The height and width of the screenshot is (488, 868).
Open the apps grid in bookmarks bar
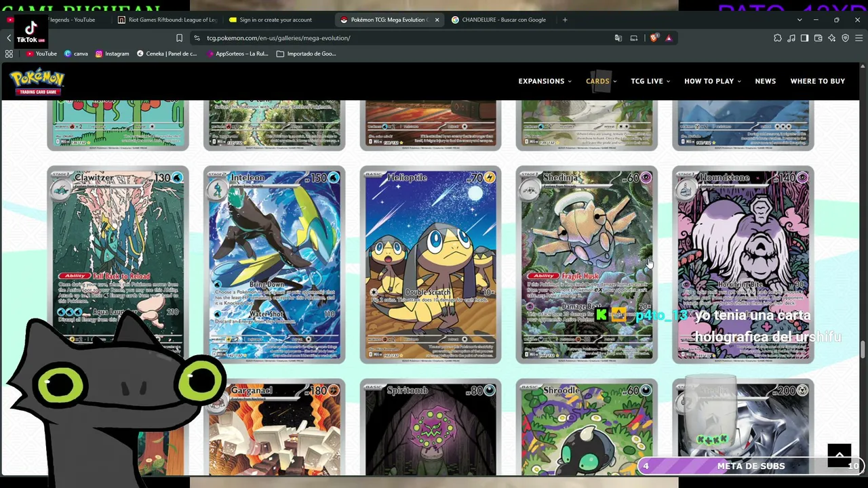tap(9, 54)
